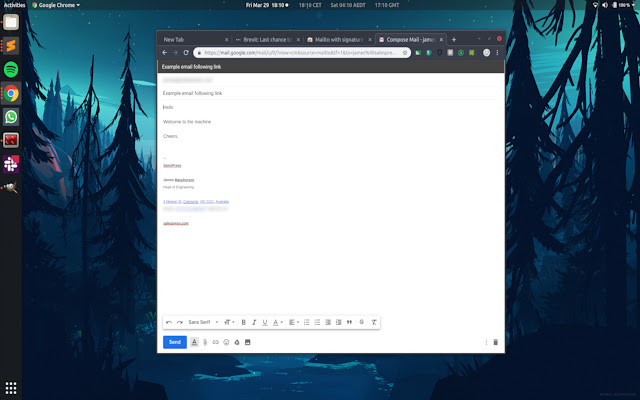Click the dark shield extension icon

point(440,53)
